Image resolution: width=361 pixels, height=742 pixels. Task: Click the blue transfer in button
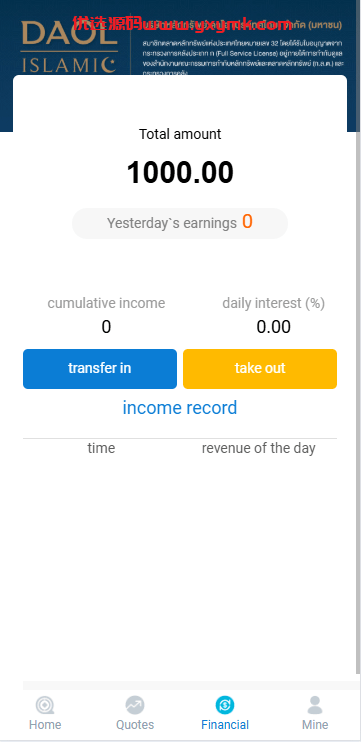100,369
